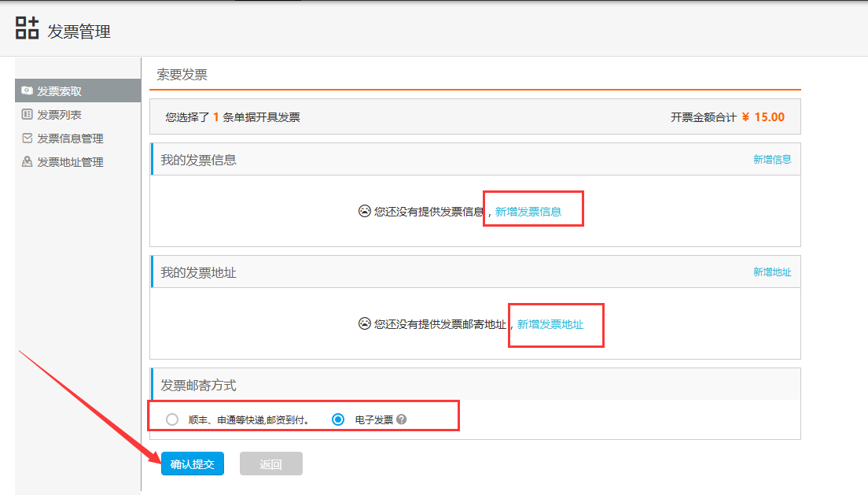Click the invoice management logo icon

[28, 28]
